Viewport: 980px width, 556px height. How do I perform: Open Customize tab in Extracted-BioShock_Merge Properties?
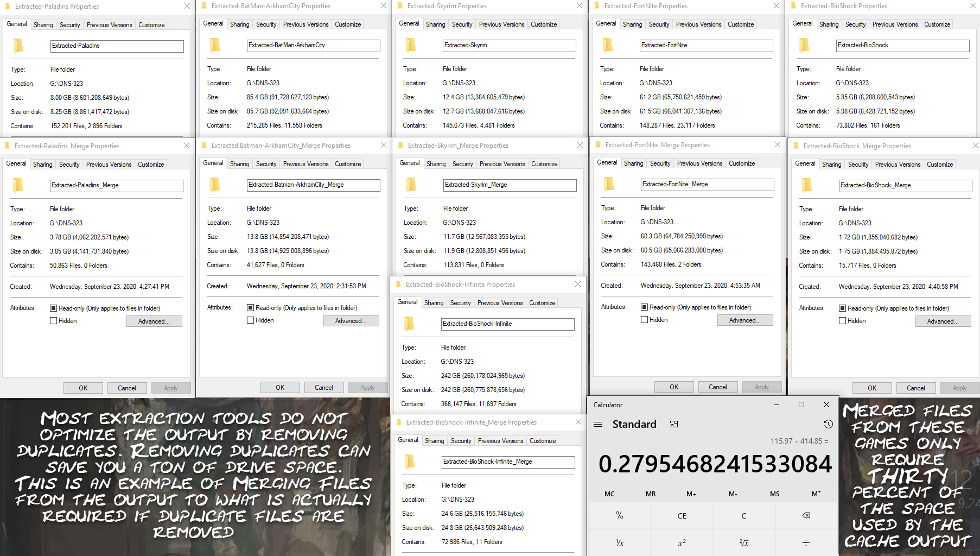pos(940,165)
